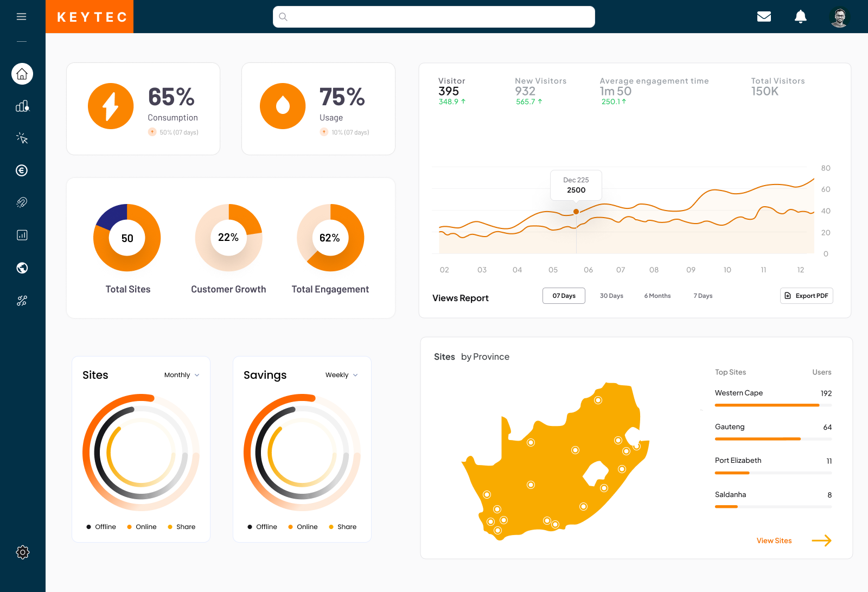Select the Euro currency sidebar icon

22,170
